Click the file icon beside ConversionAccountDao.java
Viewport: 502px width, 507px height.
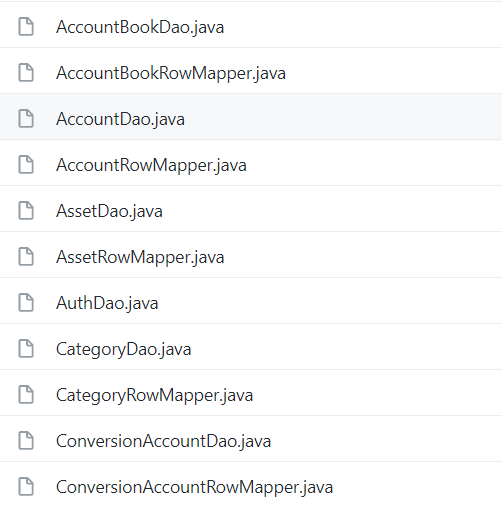tap(26, 441)
